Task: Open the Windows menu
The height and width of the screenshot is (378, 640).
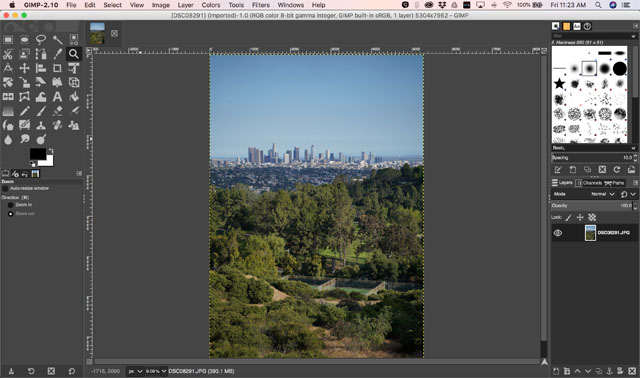Action: [291, 5]
